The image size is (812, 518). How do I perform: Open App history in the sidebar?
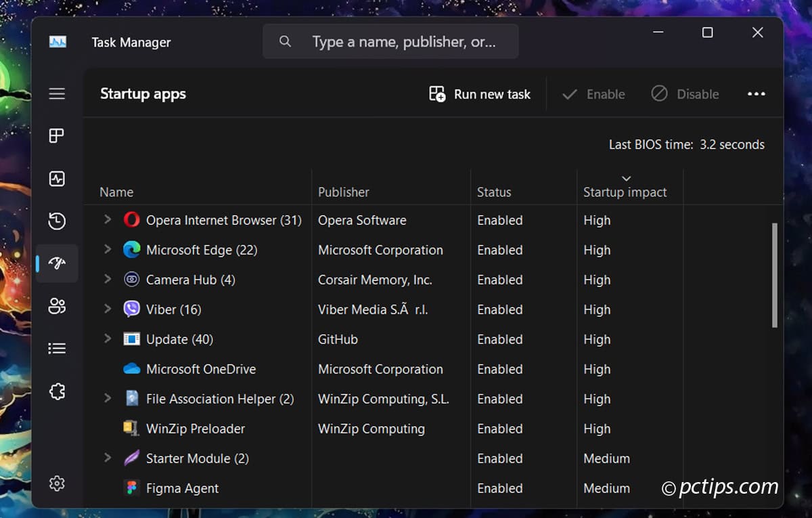pos(57,221)
